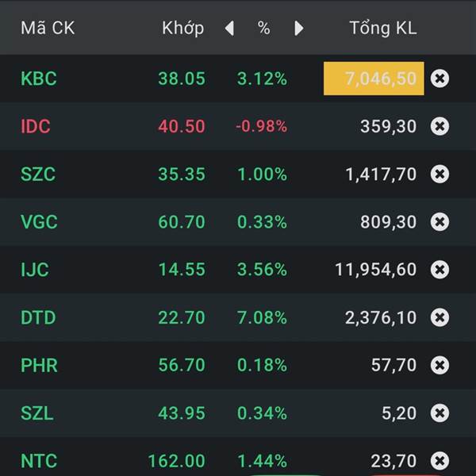Open the KBC stock symbol
This screenshot has height=476, width=476.
point(39,79)
